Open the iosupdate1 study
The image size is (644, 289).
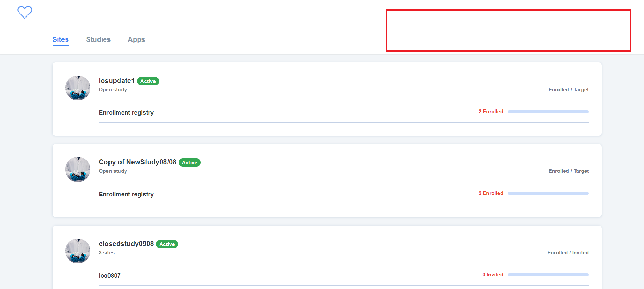click(x=116, y=81)
